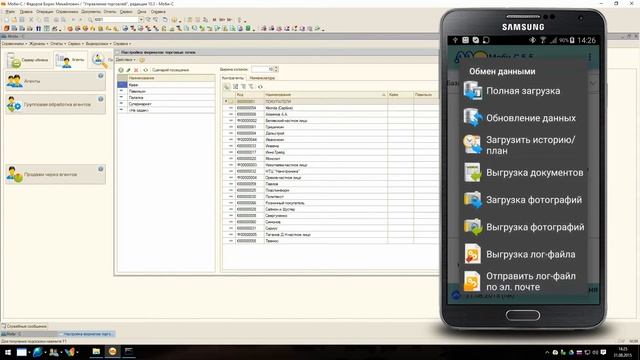Image resolution: width=640 pixels, height=360 pixels.
Task: Open Групповая обработка агентов in the left panel
Action: (x=56, y=104)
